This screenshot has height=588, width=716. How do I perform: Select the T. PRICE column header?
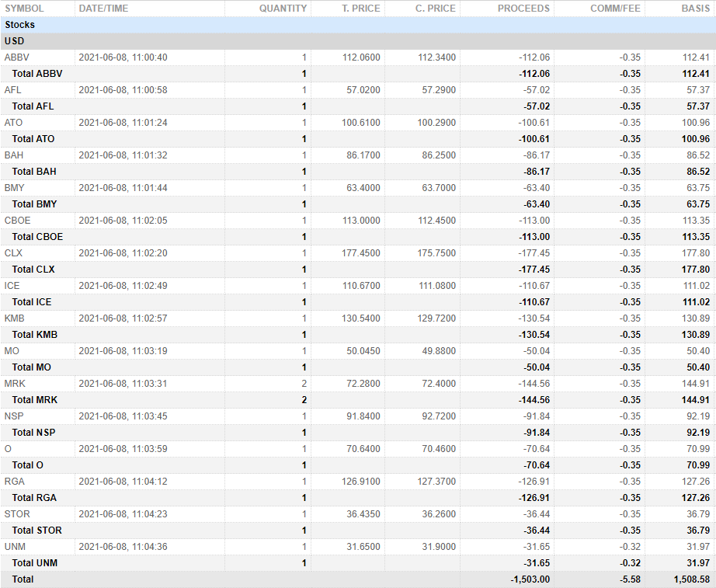tap(361, 9)
